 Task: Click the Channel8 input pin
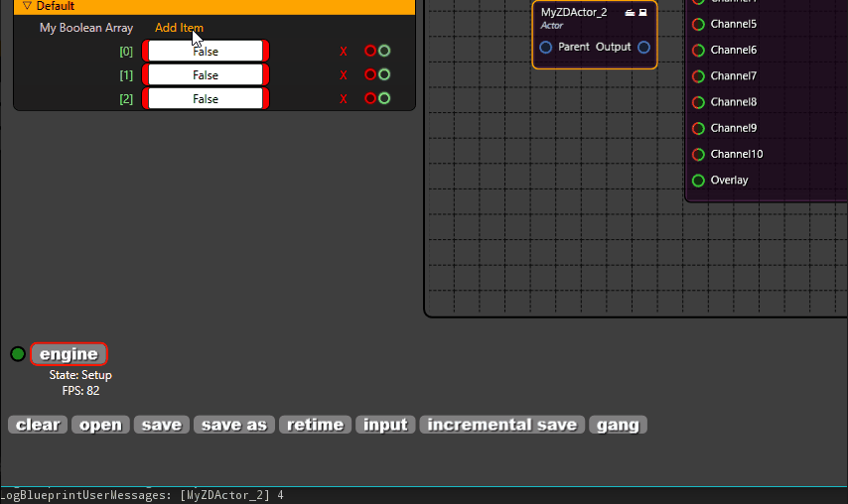698,102
